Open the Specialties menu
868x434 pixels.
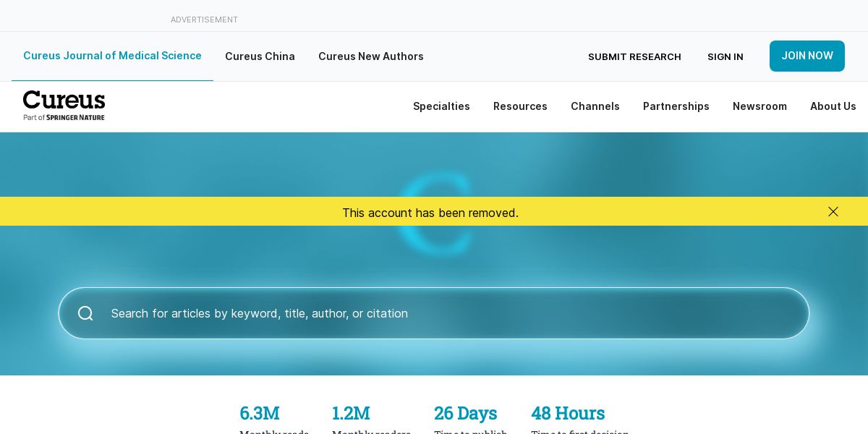[x=441, y=106]
